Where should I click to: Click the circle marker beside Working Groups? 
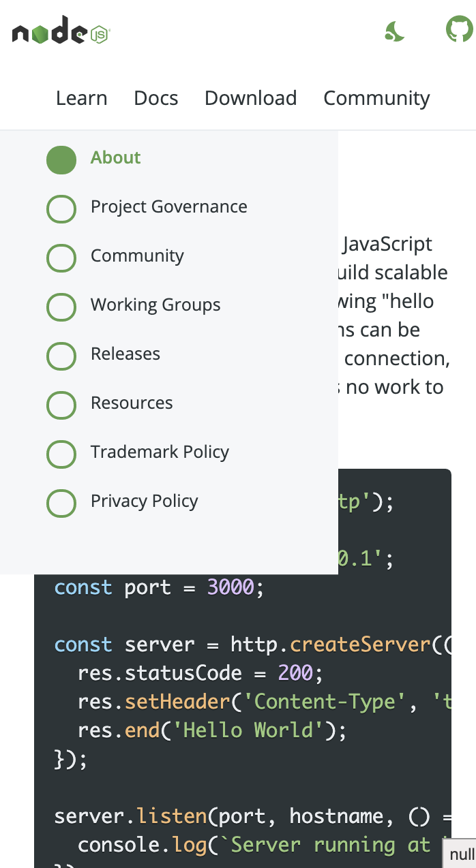tap(61, 307)
